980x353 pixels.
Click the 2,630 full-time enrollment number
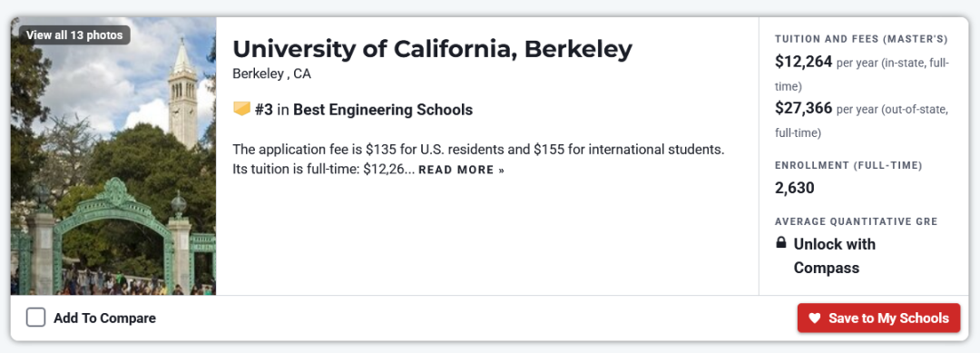[794, 188]
